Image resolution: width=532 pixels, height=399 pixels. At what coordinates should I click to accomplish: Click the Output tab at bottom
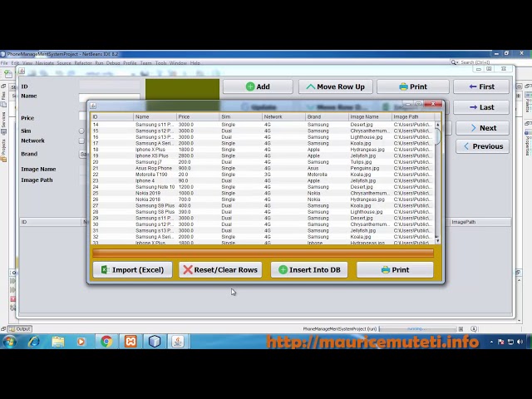(20, 329)
